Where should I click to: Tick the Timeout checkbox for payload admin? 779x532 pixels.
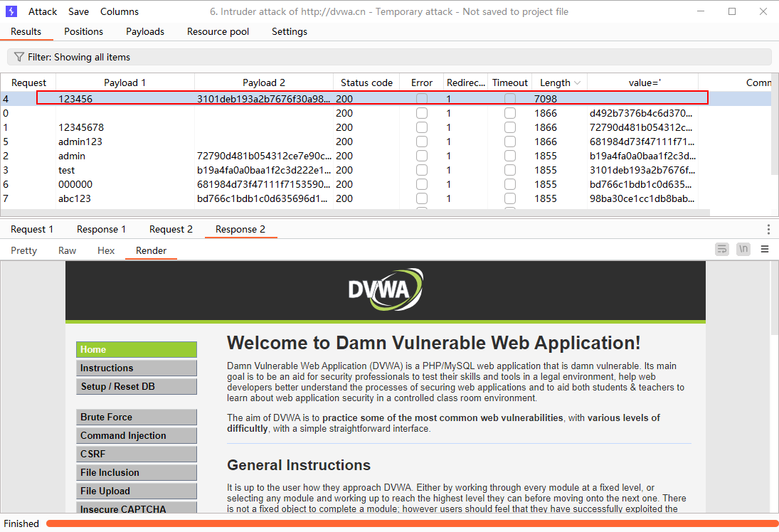(510, 156)
